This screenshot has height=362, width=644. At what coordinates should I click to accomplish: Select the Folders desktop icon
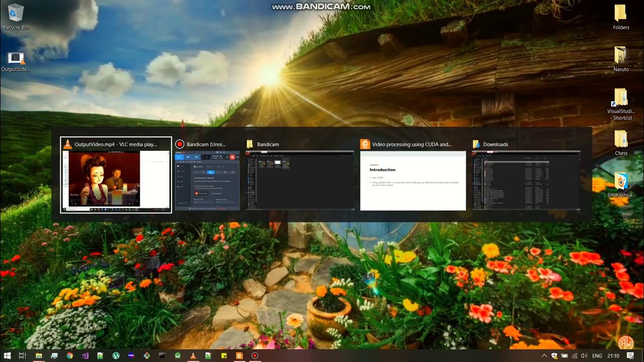pos(621,17)
